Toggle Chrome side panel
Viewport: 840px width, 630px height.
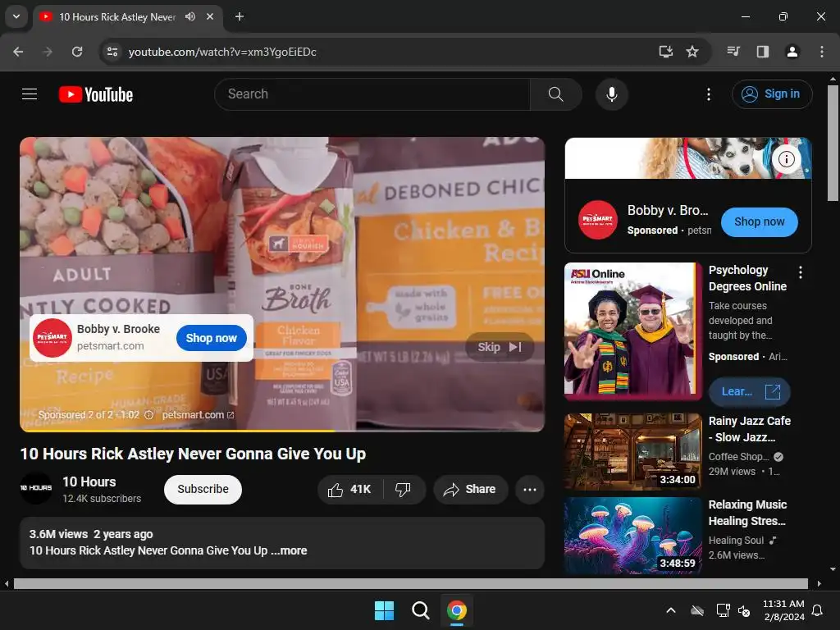point(762,52)
